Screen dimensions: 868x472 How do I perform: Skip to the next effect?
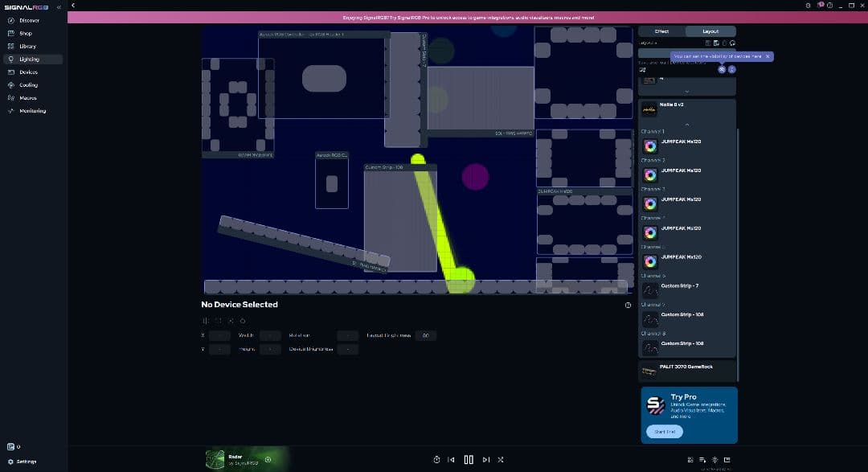coord(485,460)
